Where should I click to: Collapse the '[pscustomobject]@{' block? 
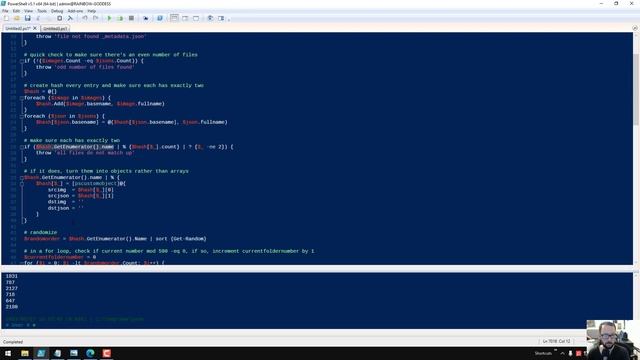[x=22, y=184]
